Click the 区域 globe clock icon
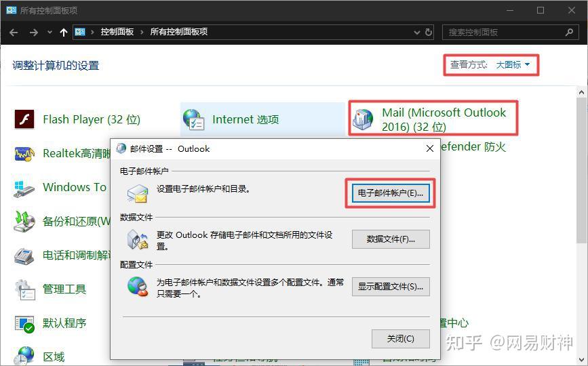This screenshot has width=588, height=366. [24, 356]
